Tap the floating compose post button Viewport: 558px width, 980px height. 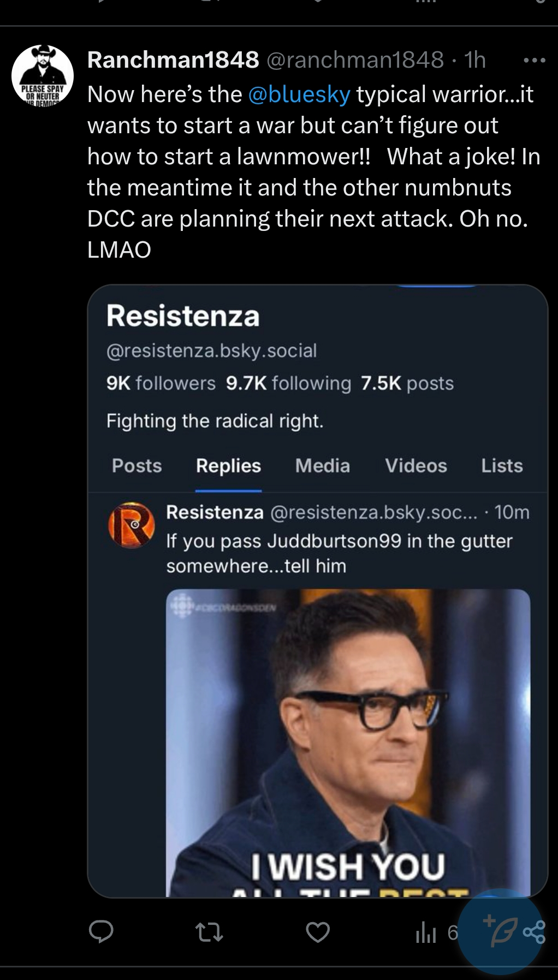500,931
